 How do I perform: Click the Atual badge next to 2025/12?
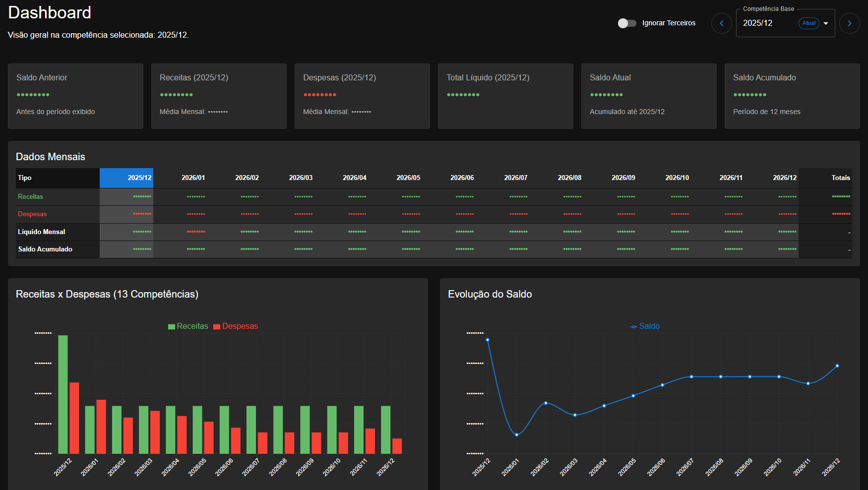point(808,23)
